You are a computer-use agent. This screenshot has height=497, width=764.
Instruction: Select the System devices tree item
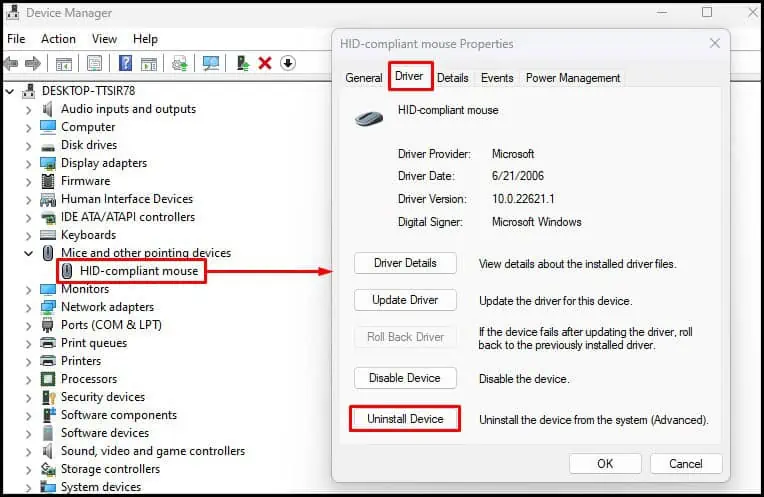(x=101, y=487)
